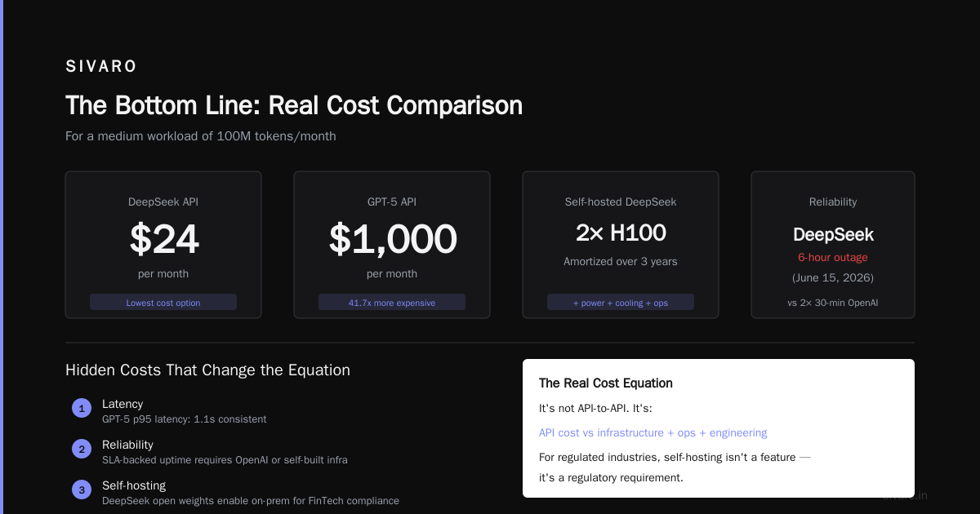Open the Reliability DeepSeek card
This screenshot has height=514, width=980.
coord(833,245)
